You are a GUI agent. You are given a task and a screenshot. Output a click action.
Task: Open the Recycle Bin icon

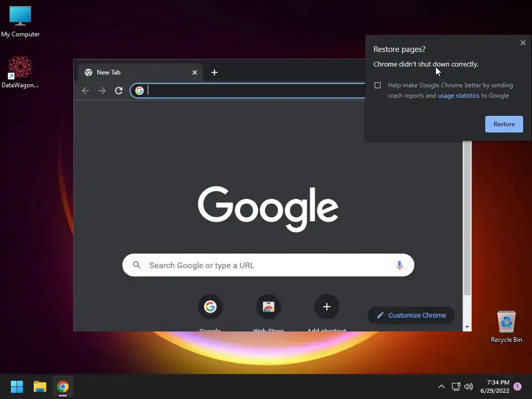tap(506, 326)
